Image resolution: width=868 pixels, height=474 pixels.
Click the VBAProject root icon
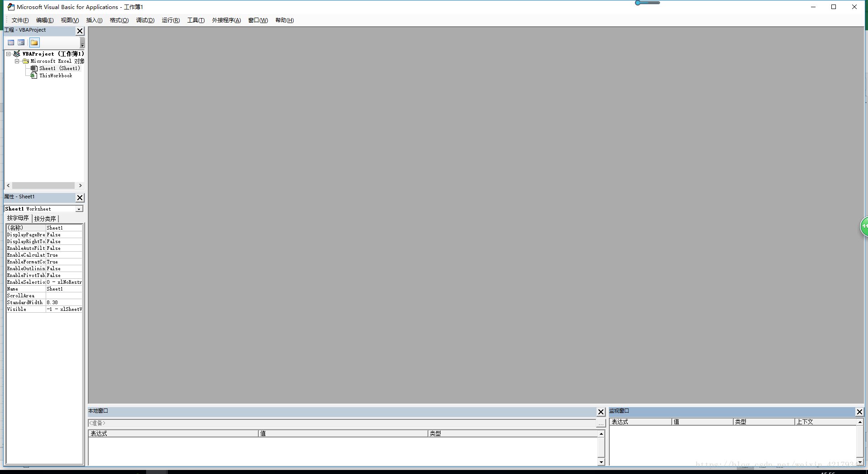(x=17, y=54)
